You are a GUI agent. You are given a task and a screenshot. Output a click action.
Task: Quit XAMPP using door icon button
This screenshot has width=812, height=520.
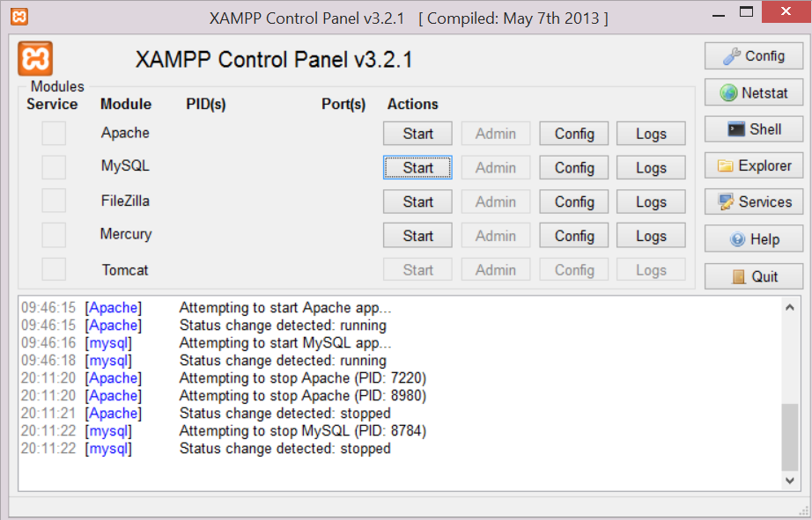pos(754,276)
